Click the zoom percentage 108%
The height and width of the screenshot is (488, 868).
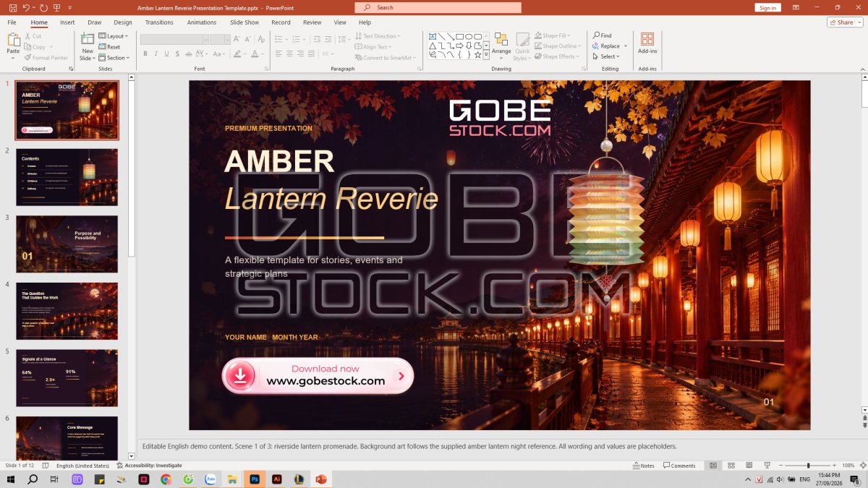point(848,466)
